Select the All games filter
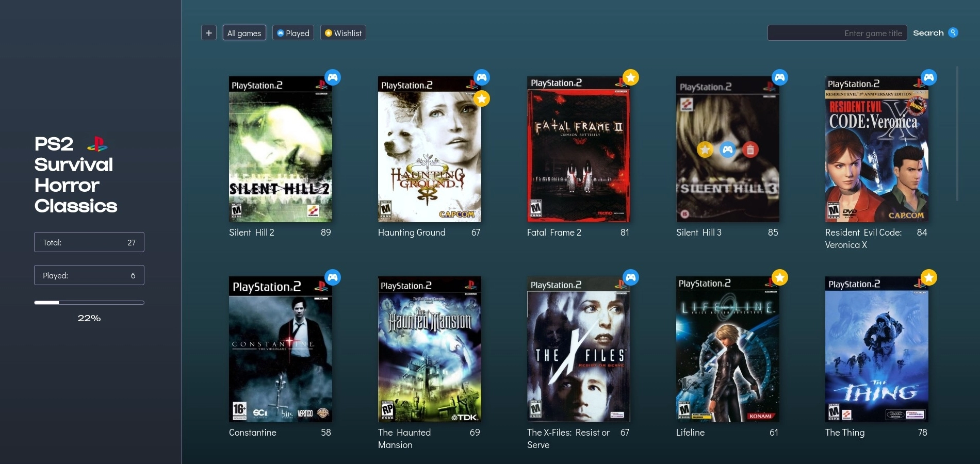This screenshot has height=464, width=980. pos(244,33)
